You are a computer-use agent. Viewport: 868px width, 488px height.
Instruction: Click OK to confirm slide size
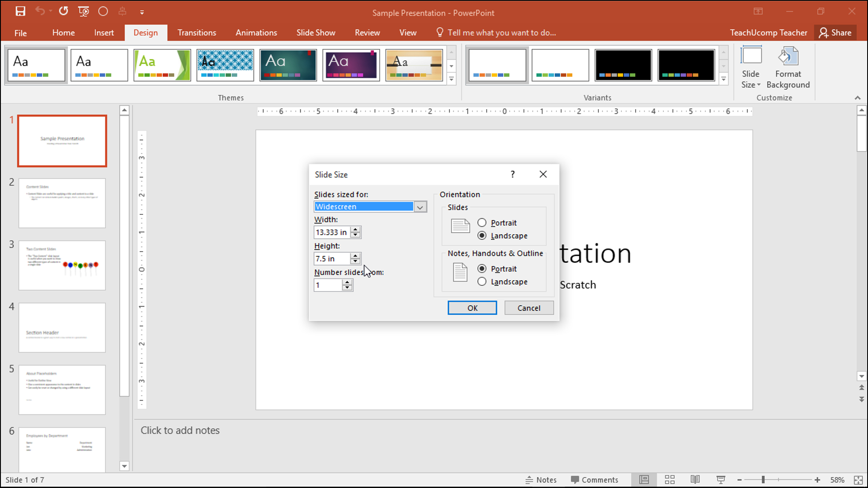pyautogui.click(x=472, y=307)
